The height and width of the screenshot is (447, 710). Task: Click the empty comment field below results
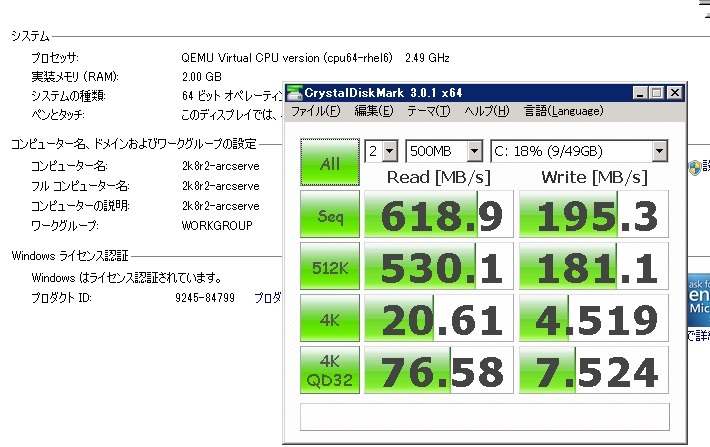click(x=485, y=417)
